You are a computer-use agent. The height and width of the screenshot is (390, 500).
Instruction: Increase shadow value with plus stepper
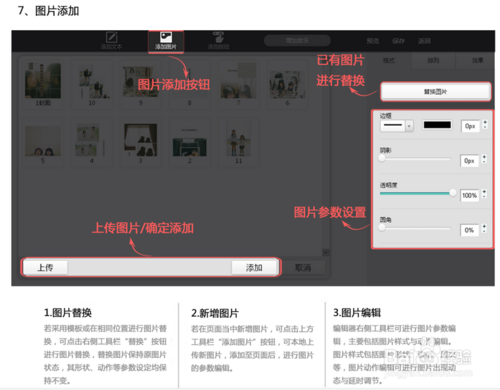tap(484, 157)
